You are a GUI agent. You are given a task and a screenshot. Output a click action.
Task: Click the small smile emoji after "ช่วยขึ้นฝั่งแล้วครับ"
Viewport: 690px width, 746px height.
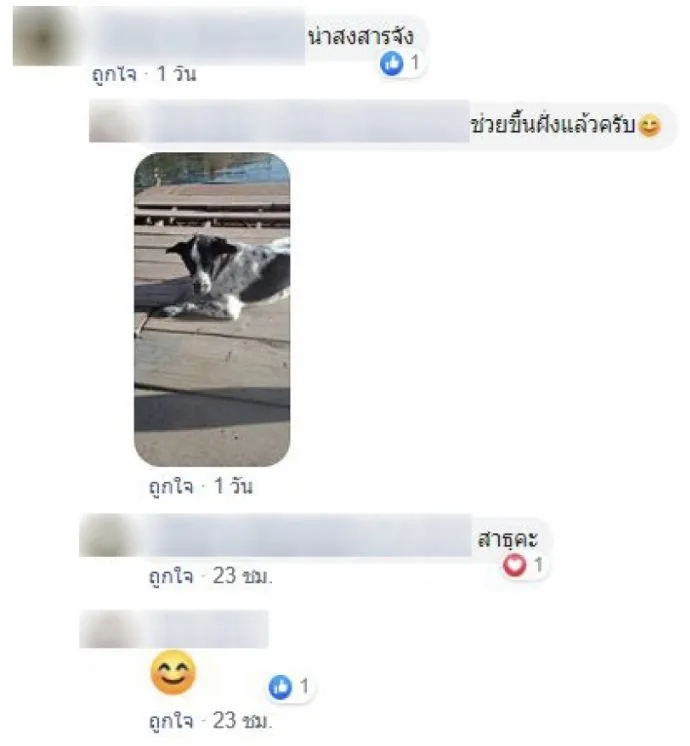(649, 126)
